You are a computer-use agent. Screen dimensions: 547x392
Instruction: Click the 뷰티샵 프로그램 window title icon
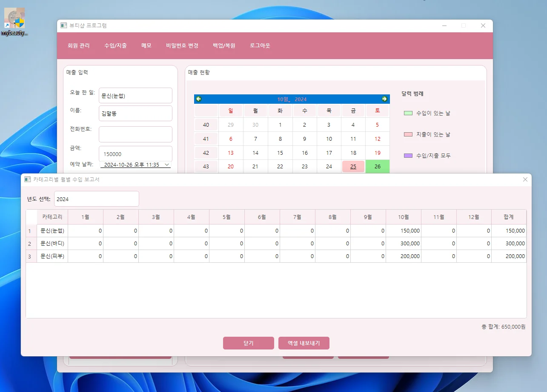(63, 26)
